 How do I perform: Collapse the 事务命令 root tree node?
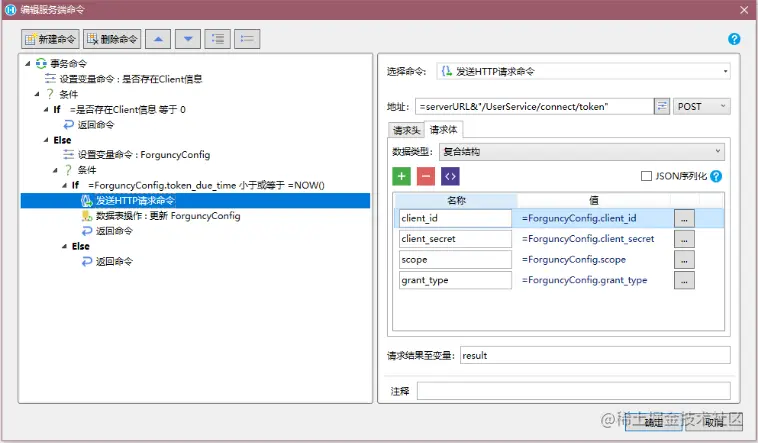click(28, 63)
